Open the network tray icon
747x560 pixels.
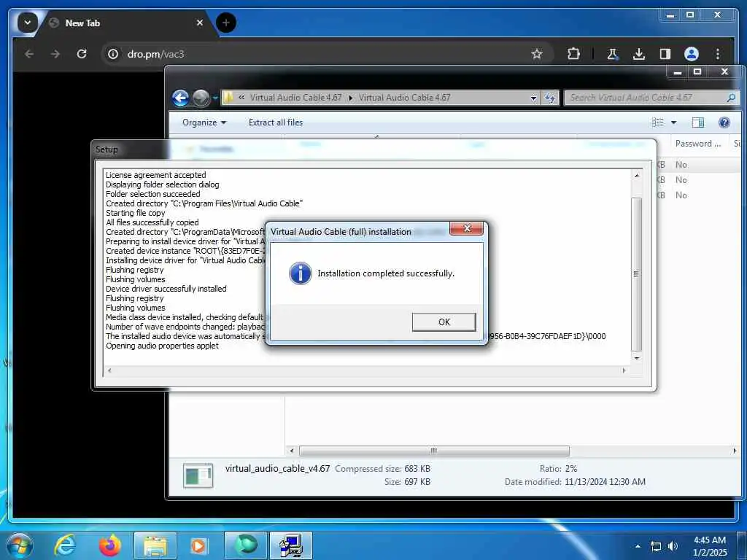click(x=656, y=547)
